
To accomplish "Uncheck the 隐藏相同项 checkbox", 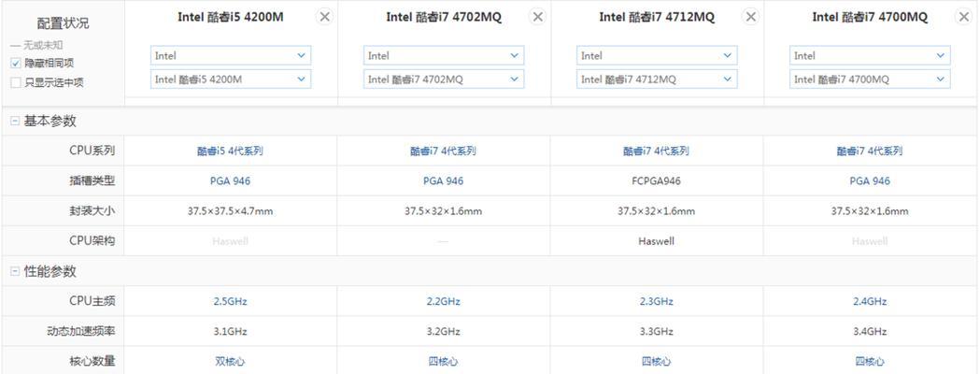I will tap(16, 64).
